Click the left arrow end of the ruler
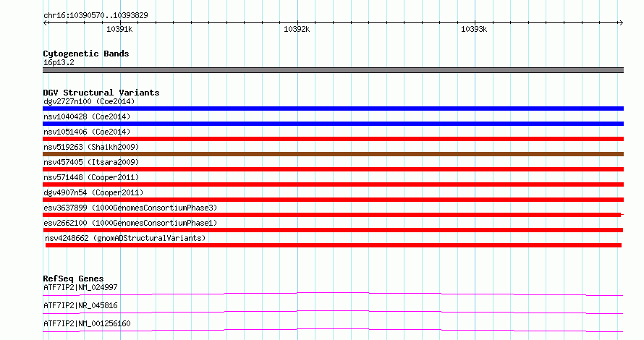The width and height of the screenshot is (644, 340). point(45,23)
